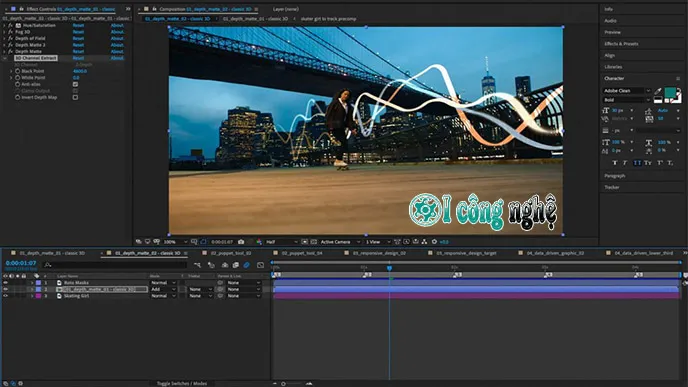This screenshot has width=688, height=387.
Task: Toggle the shy layers icon in timeline
Action: pyautogui.click(x=225, y=265)
